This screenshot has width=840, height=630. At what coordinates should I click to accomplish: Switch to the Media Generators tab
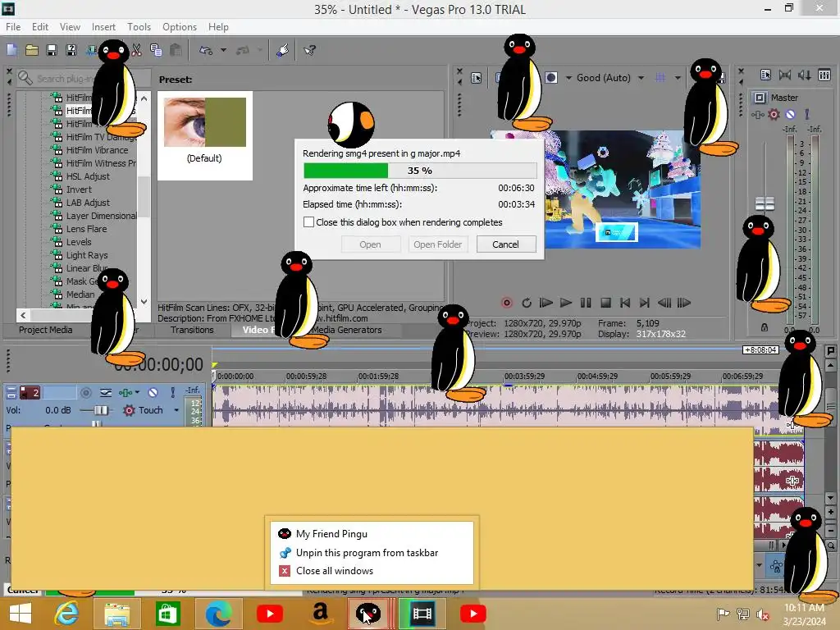click(x=347, y=330)
